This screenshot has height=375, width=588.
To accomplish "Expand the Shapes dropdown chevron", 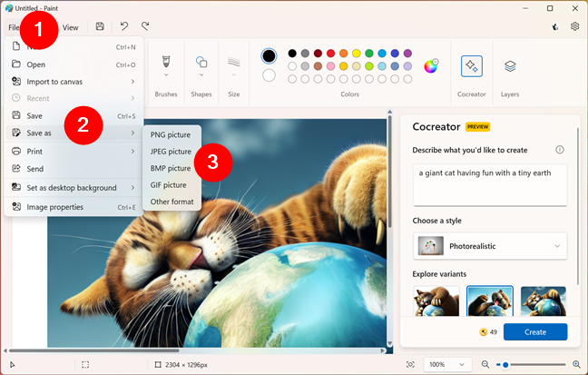I will point(201,74).
